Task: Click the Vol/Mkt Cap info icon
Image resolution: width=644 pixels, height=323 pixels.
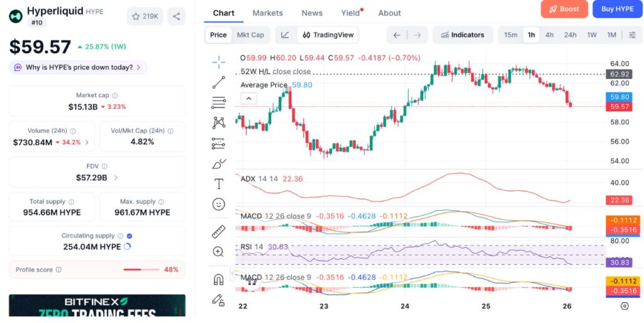Action: click(x=170, y=131)
